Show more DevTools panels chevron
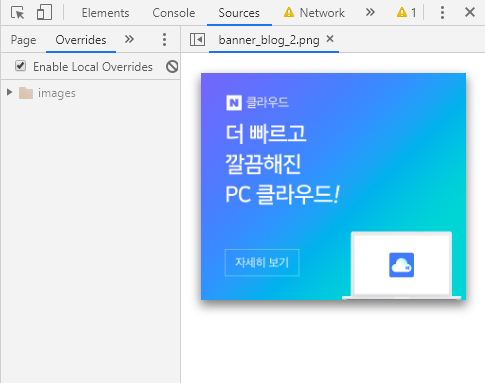Viewport: 485px width, 383px height. click(370, 13)
